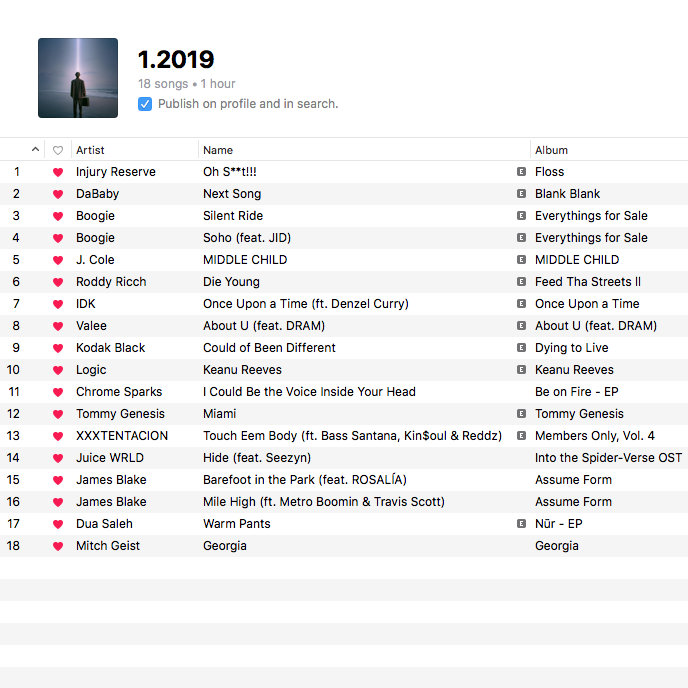Sort the list by the Album column header
Viewport: 688px width, 688px height.
click(x=551, y=150)
